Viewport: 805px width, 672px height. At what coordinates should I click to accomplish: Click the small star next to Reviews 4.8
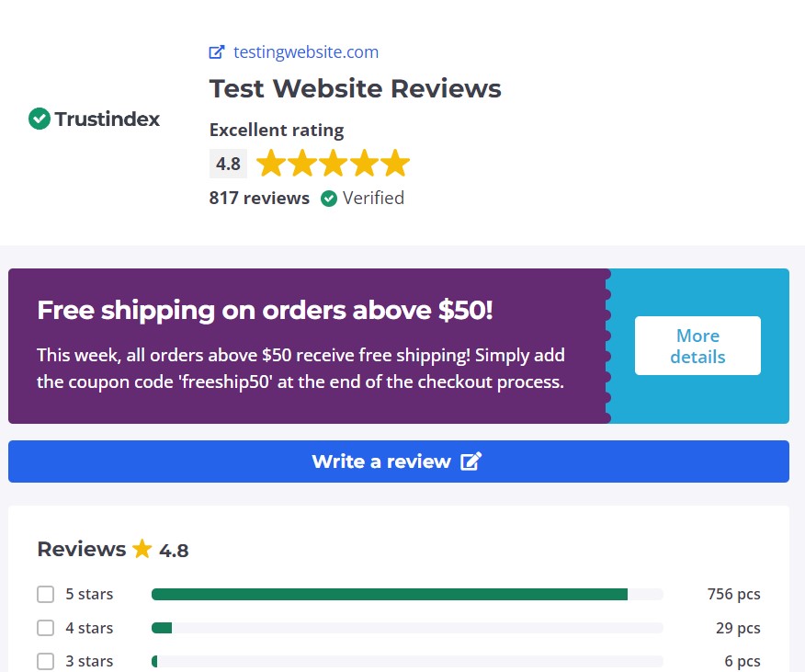[142, 550]
